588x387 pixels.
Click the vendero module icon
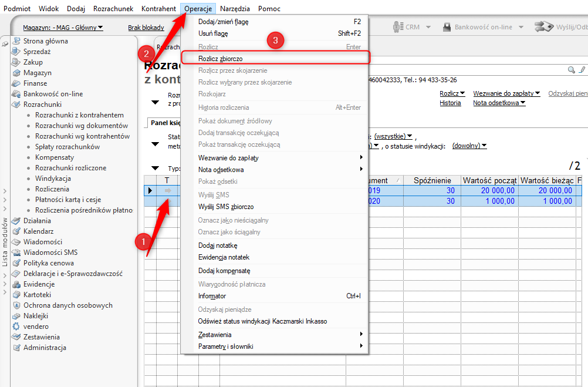click(x=16, y=327)
